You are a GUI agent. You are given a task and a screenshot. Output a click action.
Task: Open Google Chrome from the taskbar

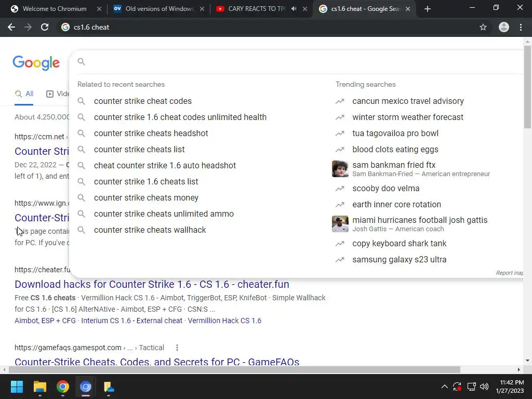(x=63, y=387)
